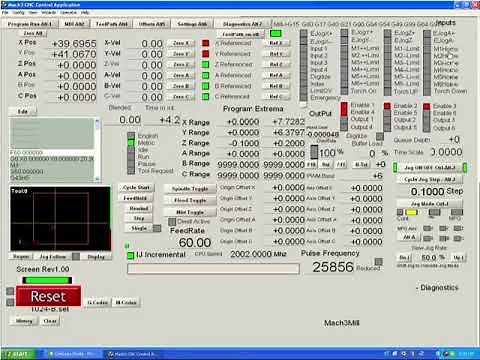
Task: Click Cycle Jog Step Alt-J button
Action: click(x=430, y=179)
